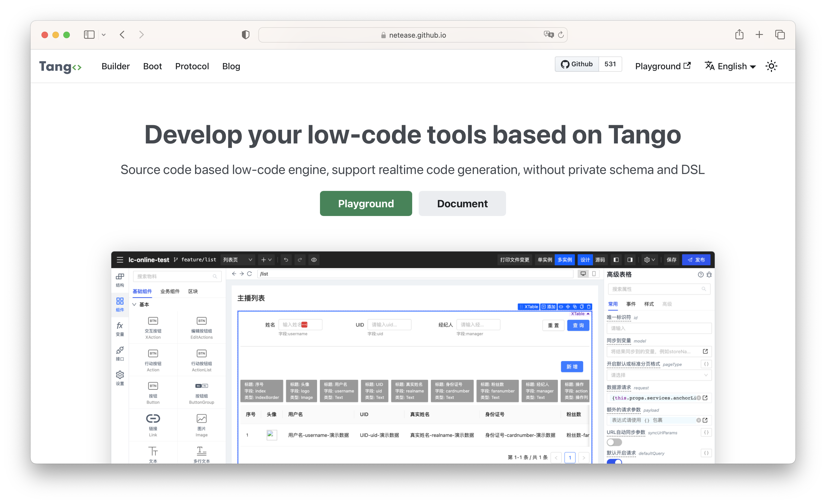The height and width of the screenshot is (504, 826).
Task: Click the Github button in navbar
Action: coord(577,64)
